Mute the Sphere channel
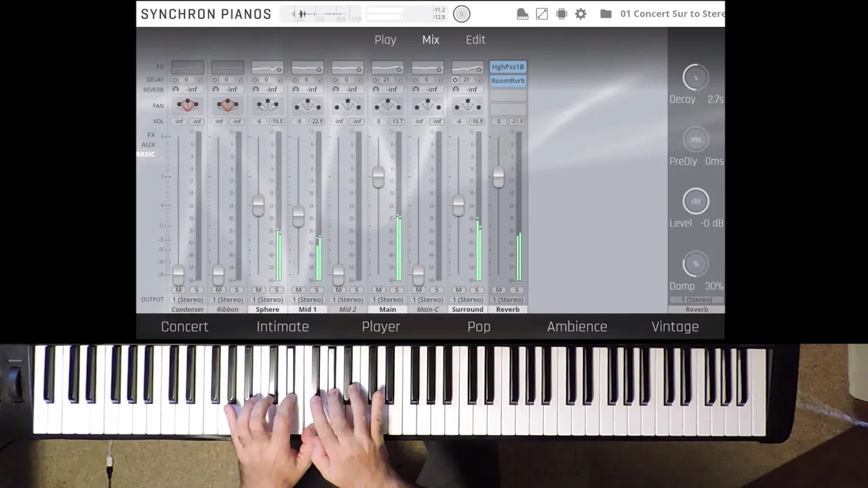The image size is (868, 488). click(x=258, y=290)
